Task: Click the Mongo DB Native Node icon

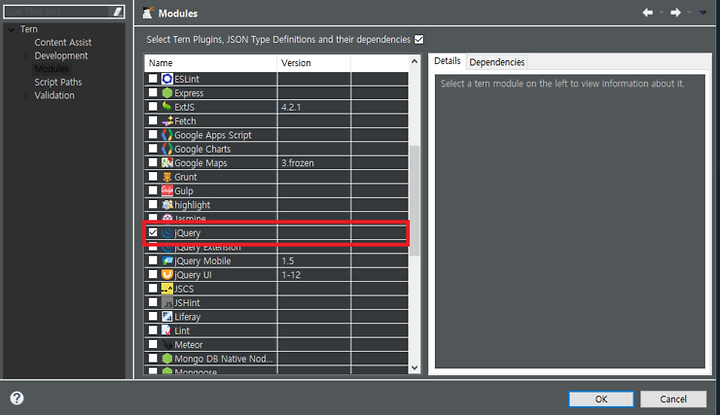Action: tap(167, 359)
